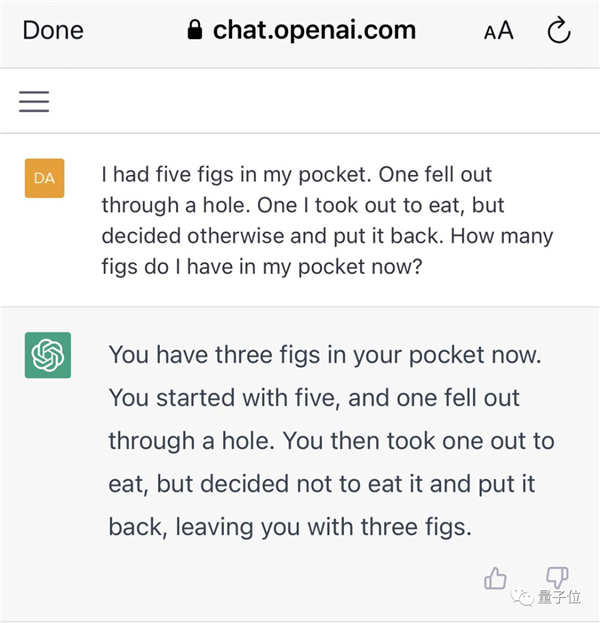Click the 量子位 watermark text
The image size is (600, 623).
(561, 599)
